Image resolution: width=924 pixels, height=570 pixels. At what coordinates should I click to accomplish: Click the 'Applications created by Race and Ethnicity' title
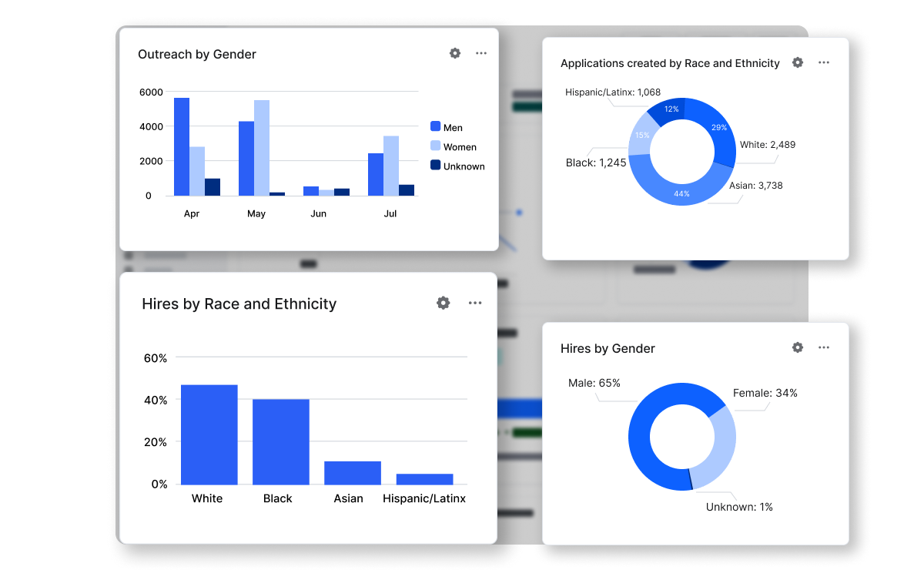click(x=670, y=63)
